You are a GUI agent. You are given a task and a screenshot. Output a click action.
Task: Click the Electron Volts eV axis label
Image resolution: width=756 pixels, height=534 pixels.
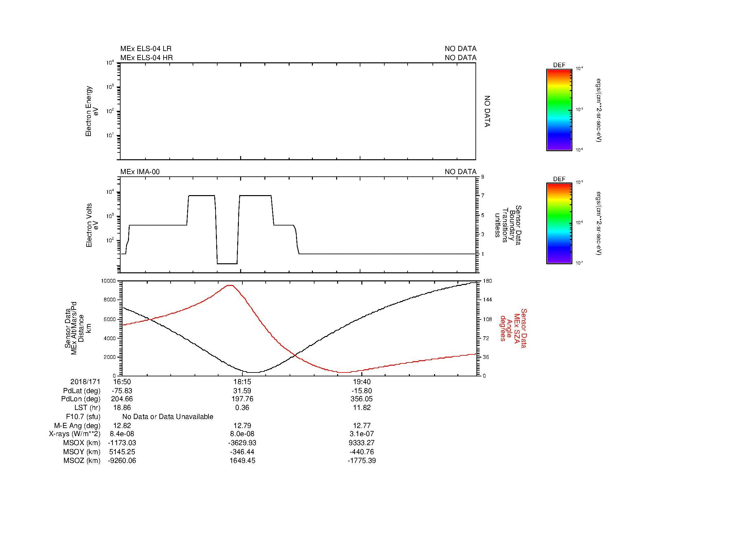tap(92, 225)
